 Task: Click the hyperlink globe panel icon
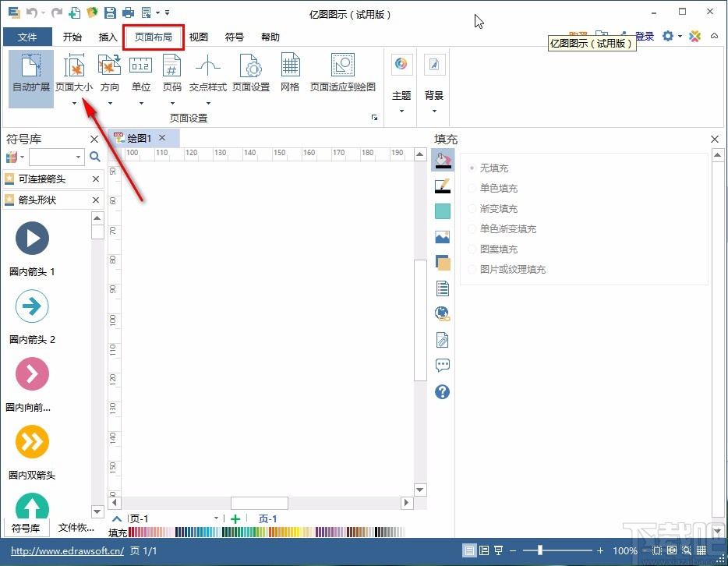[x=443, y=314]
